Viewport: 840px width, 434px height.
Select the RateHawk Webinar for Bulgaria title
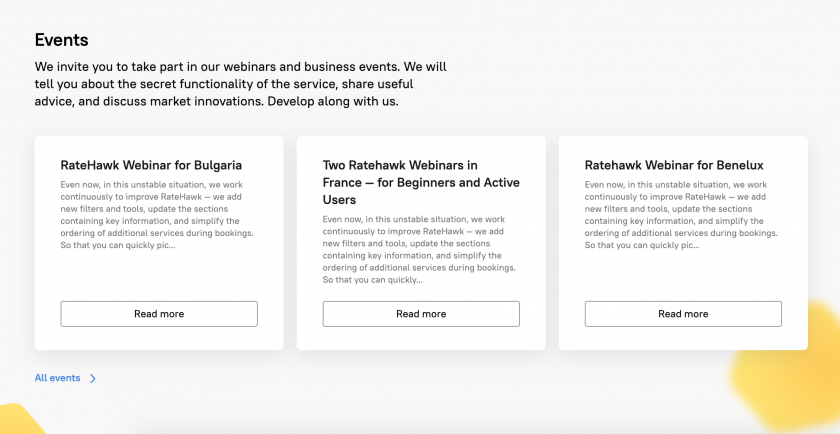pyautogui.click(x=151, y=164)
